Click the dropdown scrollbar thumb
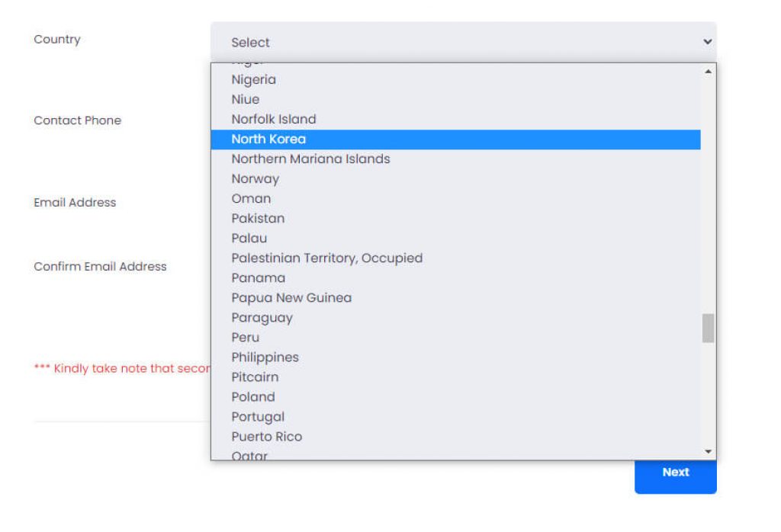Viewport: 781px width, 532px height. 709,328
